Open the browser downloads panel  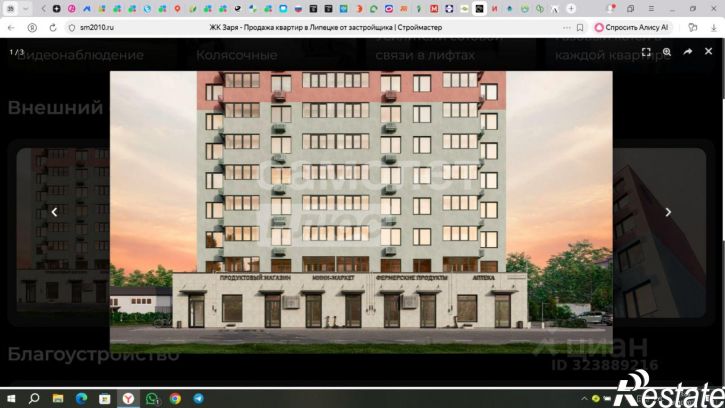click(x=712, y=28)
